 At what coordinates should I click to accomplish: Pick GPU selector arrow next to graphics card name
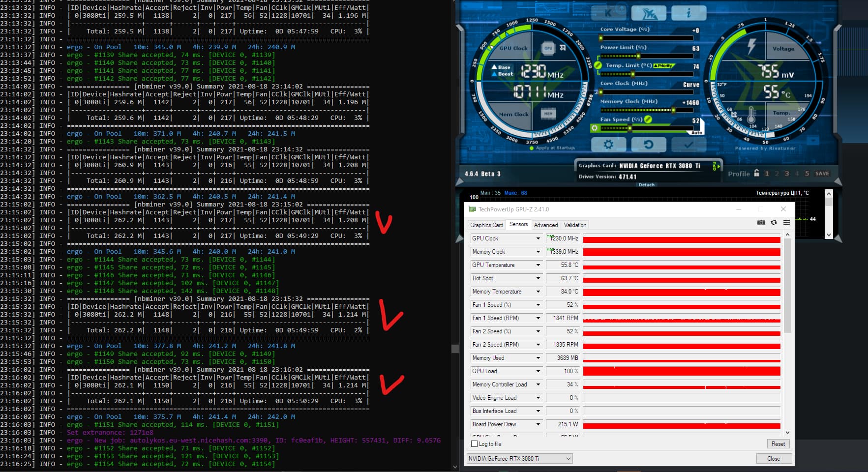coord(716,166)
